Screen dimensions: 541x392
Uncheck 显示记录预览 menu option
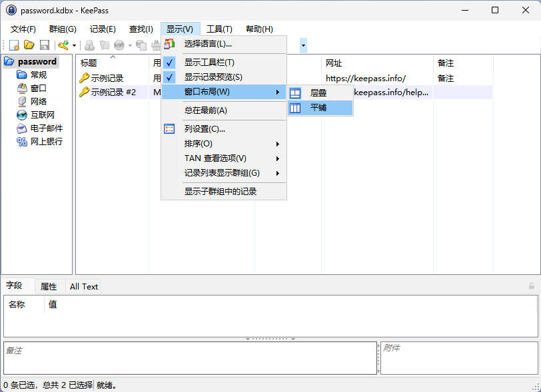[213, 77]
